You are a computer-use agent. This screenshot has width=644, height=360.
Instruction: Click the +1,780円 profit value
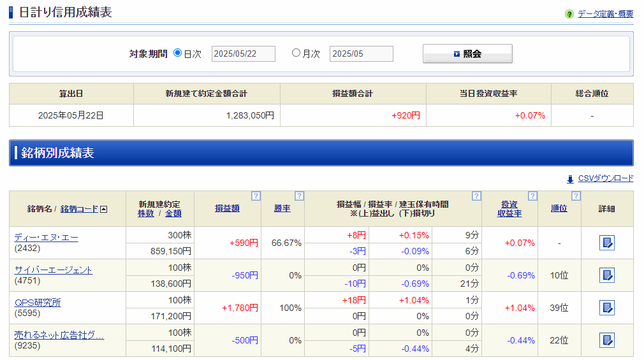pos(240,308)
